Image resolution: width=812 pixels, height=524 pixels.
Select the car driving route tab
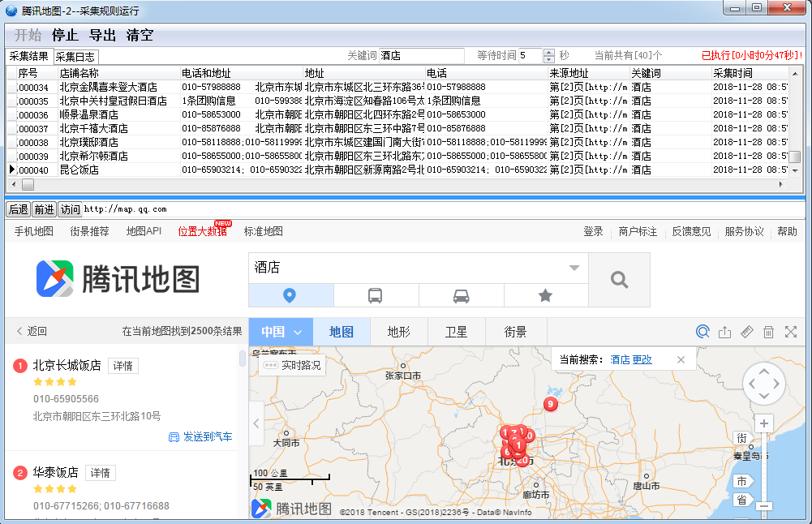[462, 295]
